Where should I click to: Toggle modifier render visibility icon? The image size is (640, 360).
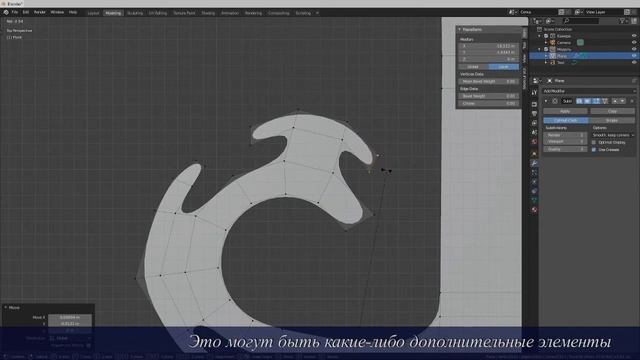(x=579, y=101)
